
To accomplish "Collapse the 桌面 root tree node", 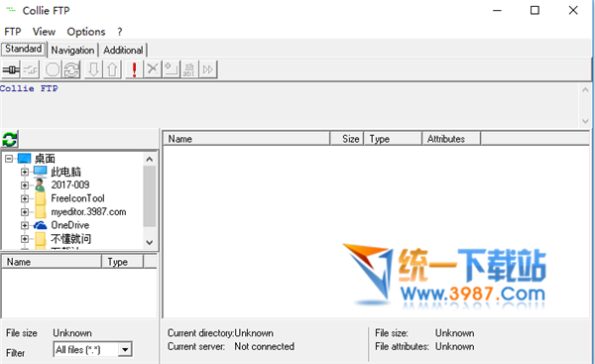I will (x=9, y=159).
